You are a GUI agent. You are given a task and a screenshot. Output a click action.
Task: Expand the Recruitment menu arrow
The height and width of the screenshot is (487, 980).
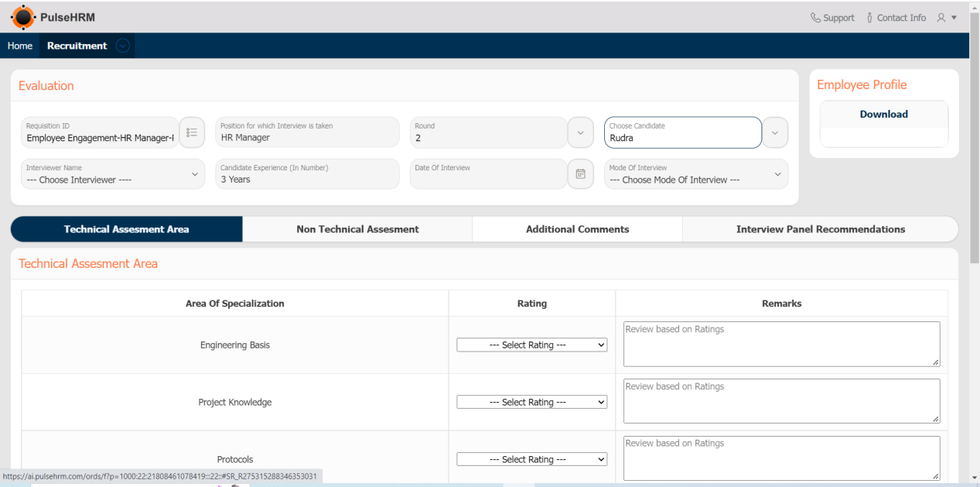(x=122, y=46)
